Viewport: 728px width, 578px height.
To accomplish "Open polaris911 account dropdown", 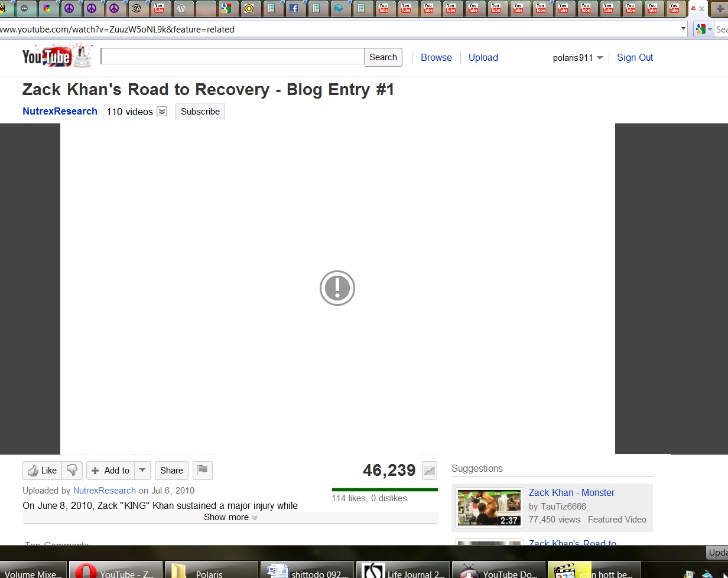I will 600,57.
